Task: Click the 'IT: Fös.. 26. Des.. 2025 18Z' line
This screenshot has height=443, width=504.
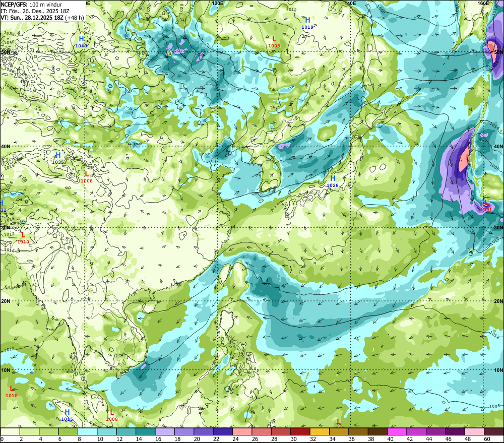Action: [x=35, y=11]
